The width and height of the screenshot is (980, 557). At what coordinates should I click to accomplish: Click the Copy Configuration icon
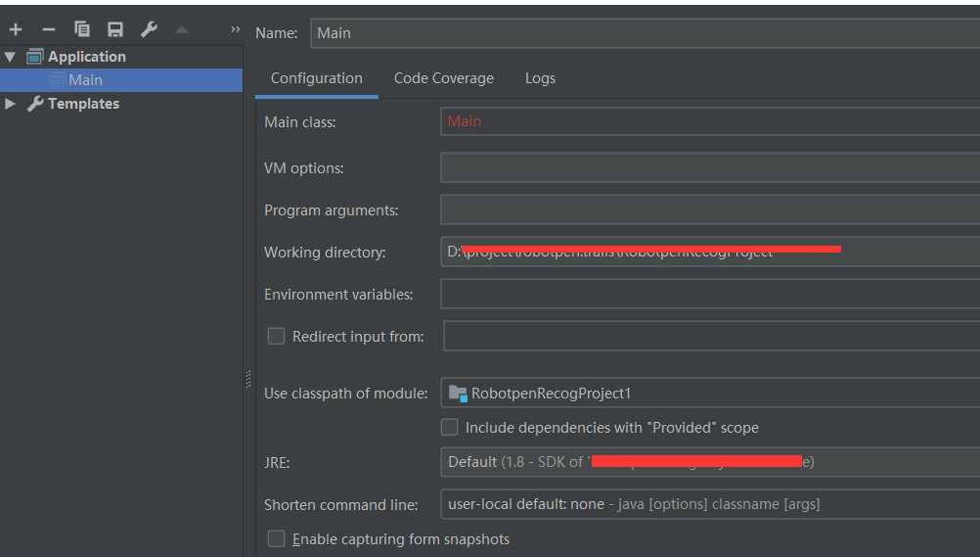(82, 30)
